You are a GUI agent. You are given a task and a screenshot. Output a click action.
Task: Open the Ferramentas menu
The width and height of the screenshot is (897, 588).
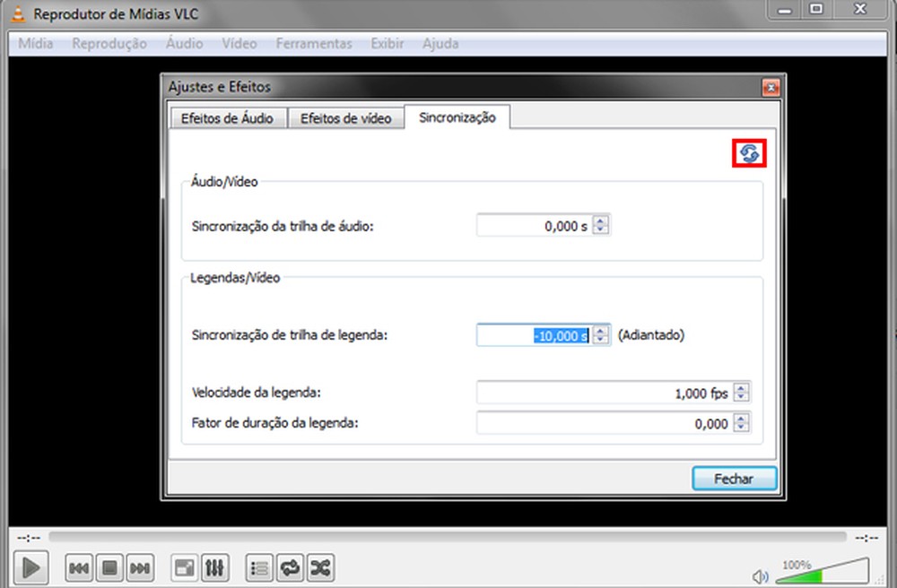pos(313,43)
